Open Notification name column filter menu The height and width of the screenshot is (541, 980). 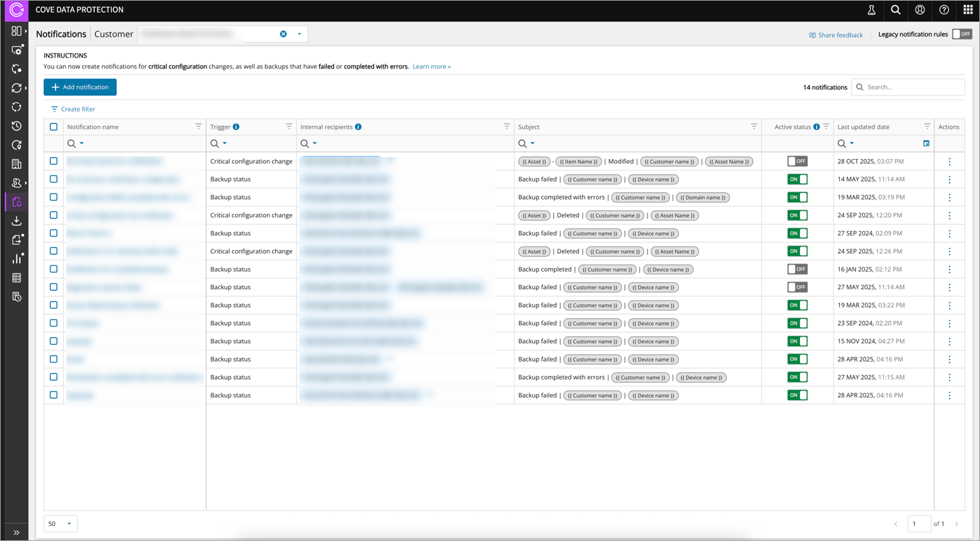pos(198,127)
